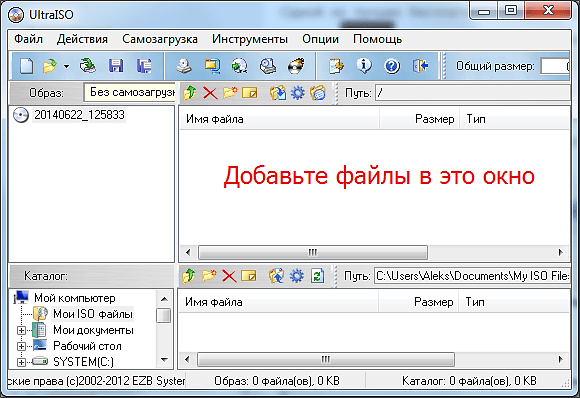Click catalog list horizontal scrollbar thumb

(326, 360)
